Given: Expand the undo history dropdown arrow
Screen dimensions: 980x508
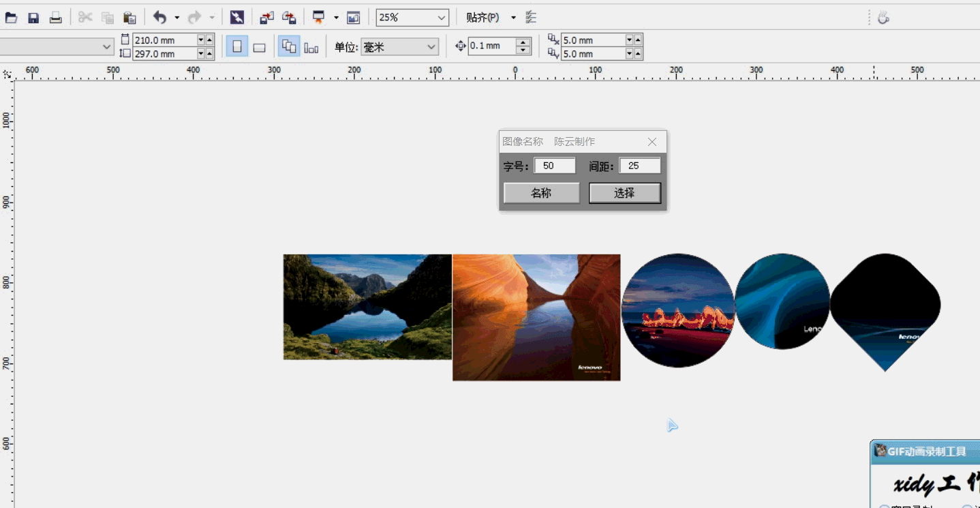Looking at the screenshot, I should (177, 18).
